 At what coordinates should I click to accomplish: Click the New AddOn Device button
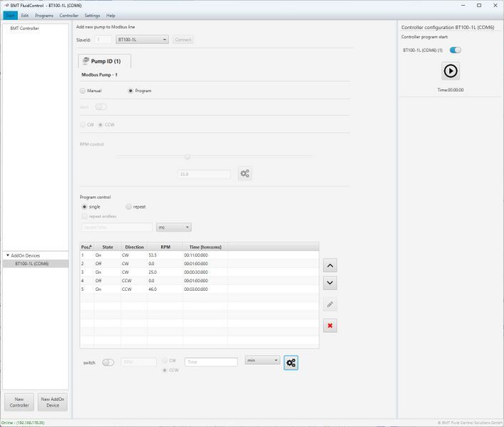(x=53, y=402)
